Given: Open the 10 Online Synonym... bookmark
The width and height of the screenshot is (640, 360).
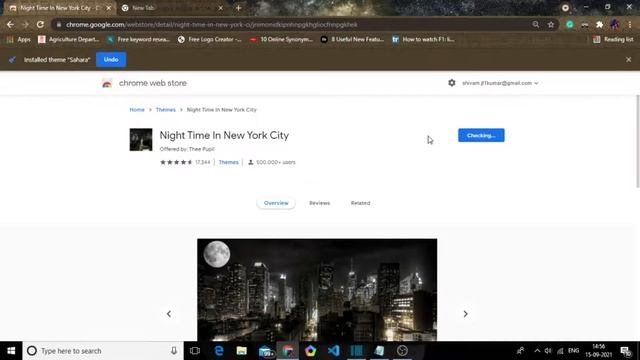Looking at the screenshot, I should click(281, 40).
